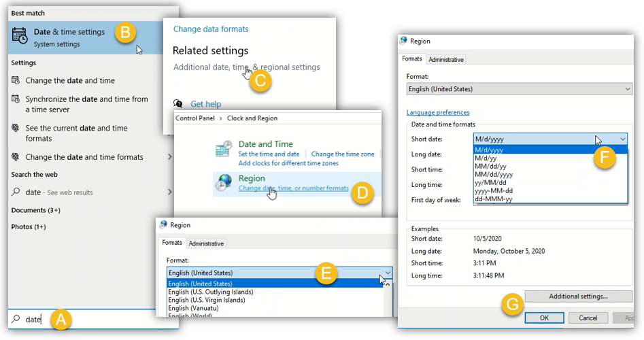Image resolution: width=644 pixels, height=340 pixels.
Task: Choose MM/dd/yyyy short date option
Action: pos(550,175)
